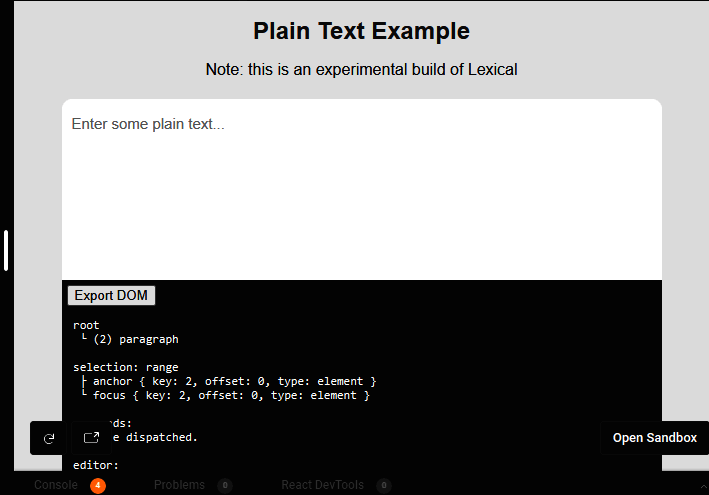709x495 pixels.
Task: Switch to the Console tab
Action: pos(55,485)
